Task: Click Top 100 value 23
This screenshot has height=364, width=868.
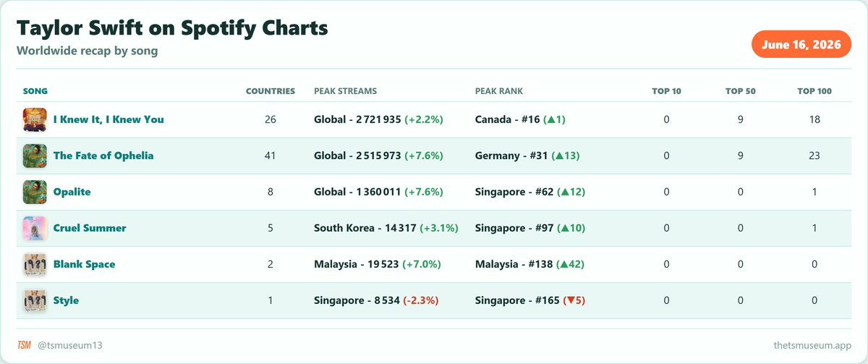Action: tap(814, 156)
